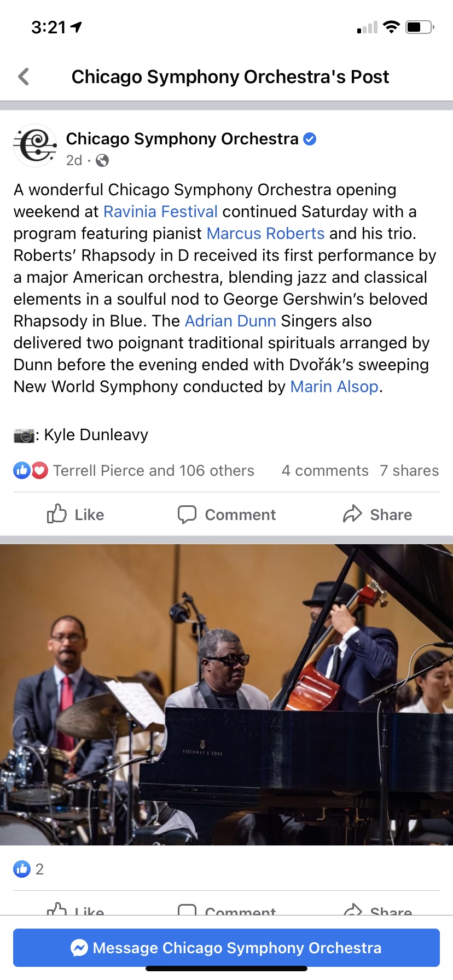Open the Ravinia Festival link
This screenshot has height=980, width=453.
point(160,212)
